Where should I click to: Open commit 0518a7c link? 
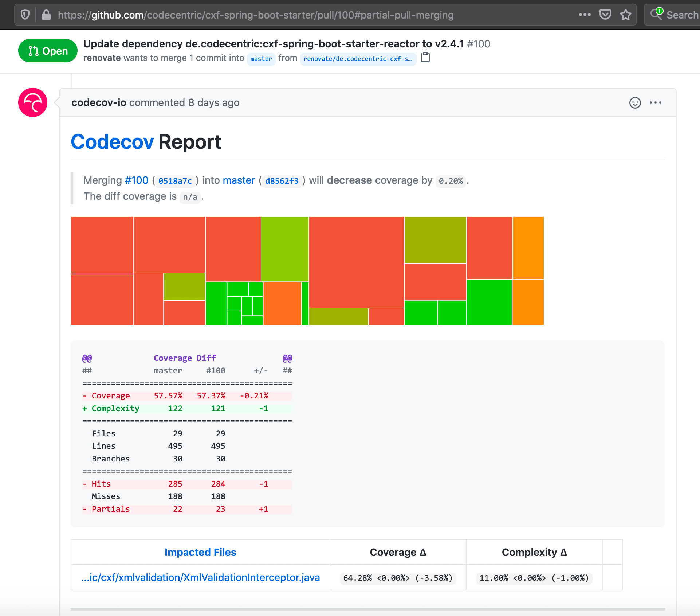point(175,181)
